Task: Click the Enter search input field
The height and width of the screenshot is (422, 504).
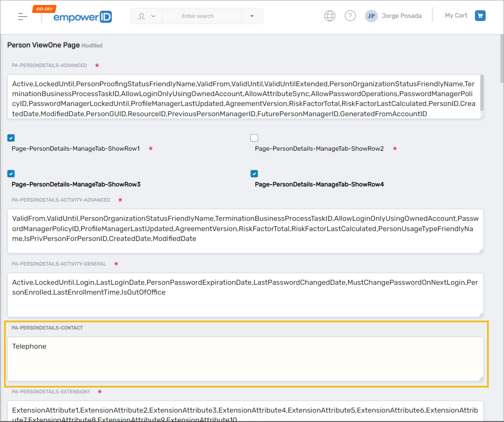Action: (x=201, y=16)
